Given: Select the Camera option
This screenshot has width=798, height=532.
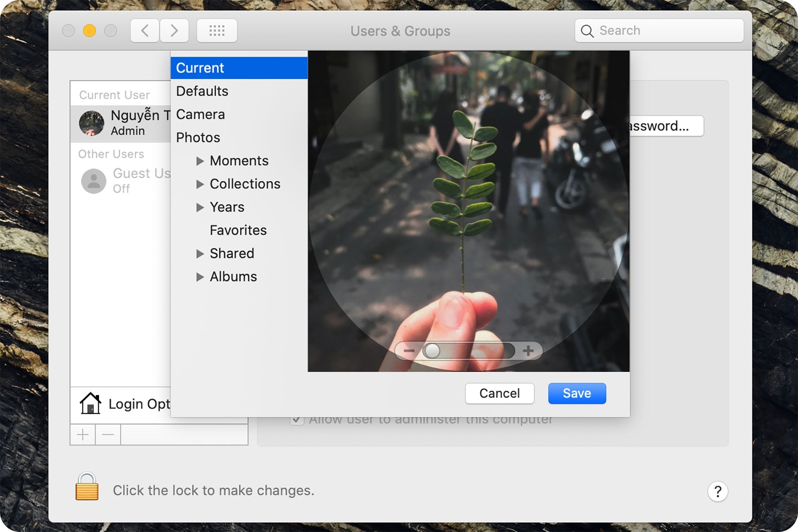Looking at the screenshot, I should click(200, 113).
